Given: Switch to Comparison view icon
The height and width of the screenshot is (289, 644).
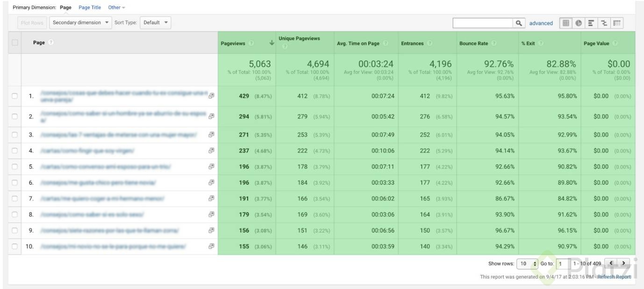Looking at the screenshot, I should 604,23.
